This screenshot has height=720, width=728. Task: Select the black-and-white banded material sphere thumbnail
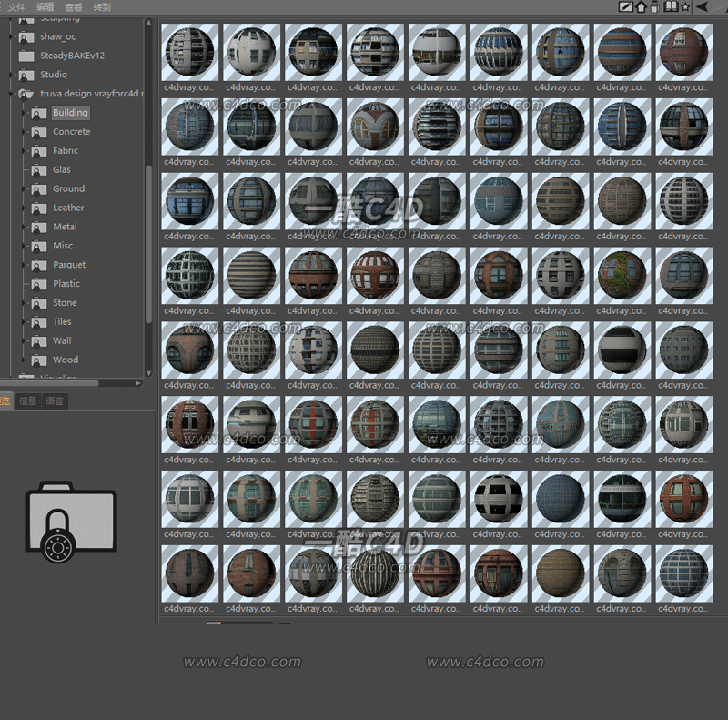(x=622, y=350)
